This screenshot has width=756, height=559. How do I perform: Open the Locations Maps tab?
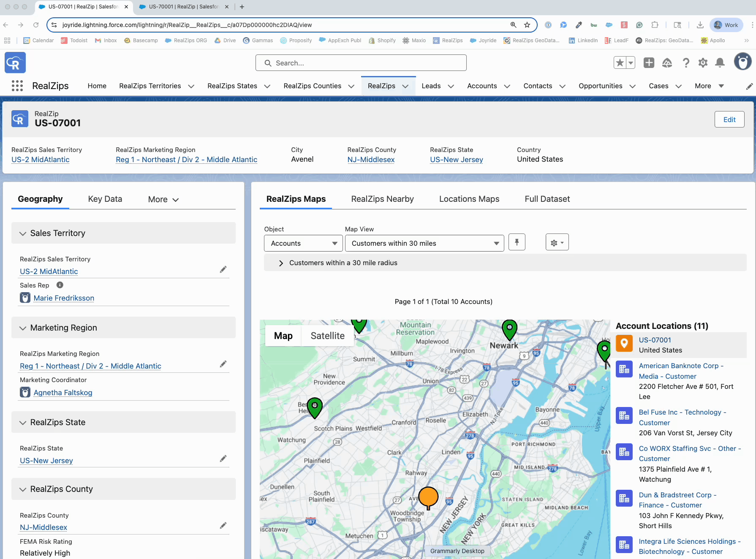[469, 199]
